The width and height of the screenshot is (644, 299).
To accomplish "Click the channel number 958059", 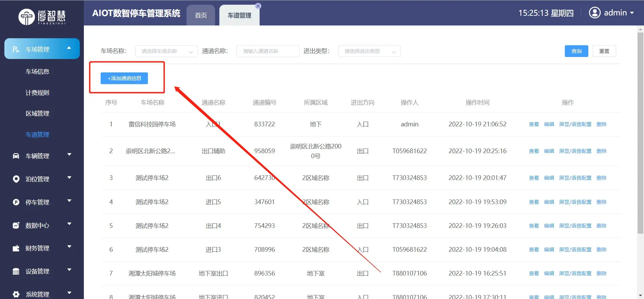I will point(264,151).
